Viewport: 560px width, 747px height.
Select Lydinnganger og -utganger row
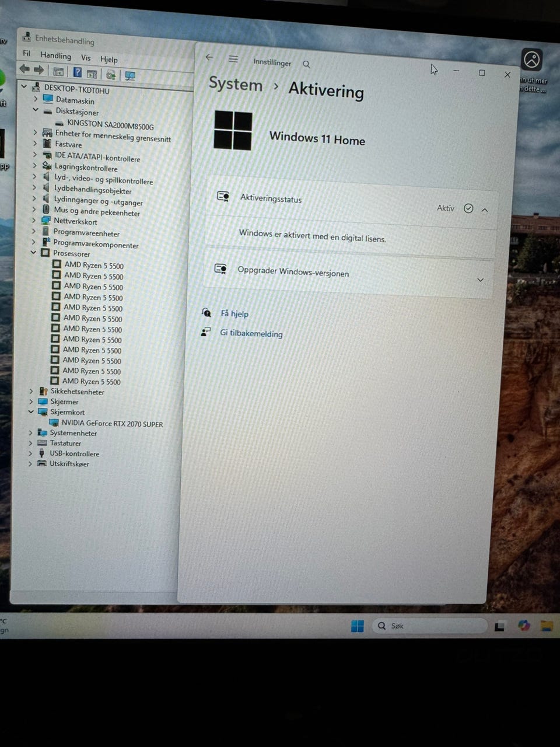click(x=98, y=201)
